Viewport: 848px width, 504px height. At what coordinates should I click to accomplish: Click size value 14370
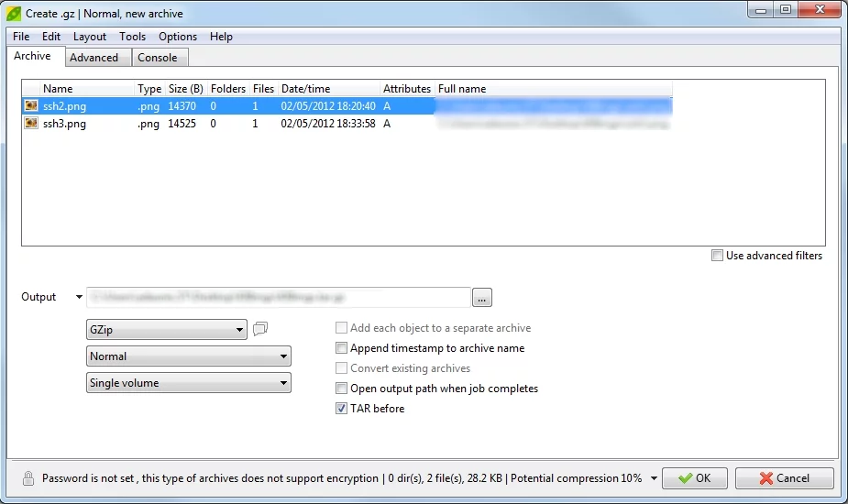[182, 106]
